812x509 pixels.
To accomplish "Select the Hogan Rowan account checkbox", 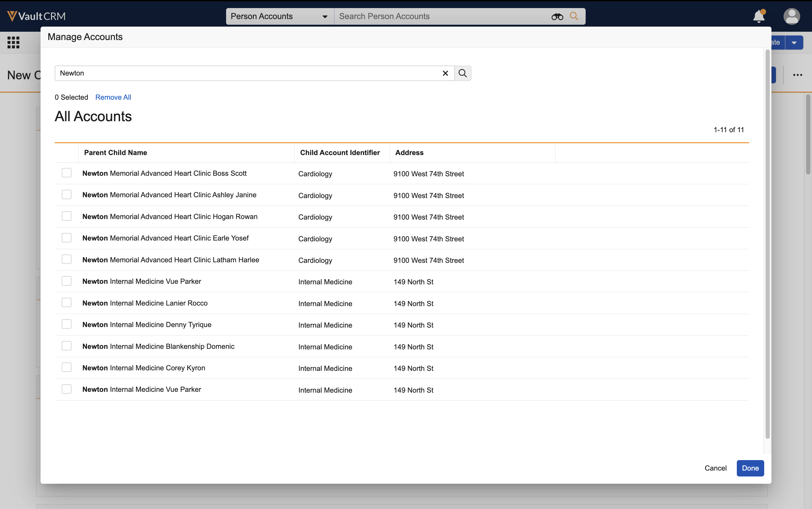I will coord(67,216).
